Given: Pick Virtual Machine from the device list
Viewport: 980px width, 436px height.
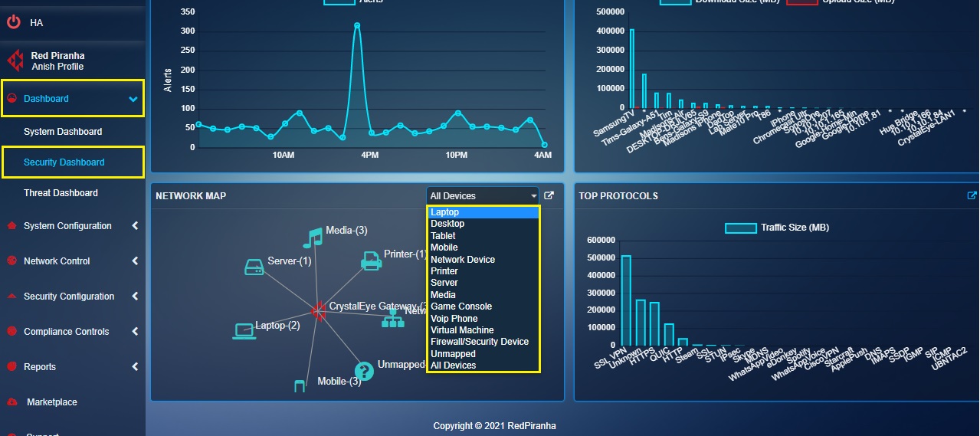Looking at the screenshot, I should 483,330.
